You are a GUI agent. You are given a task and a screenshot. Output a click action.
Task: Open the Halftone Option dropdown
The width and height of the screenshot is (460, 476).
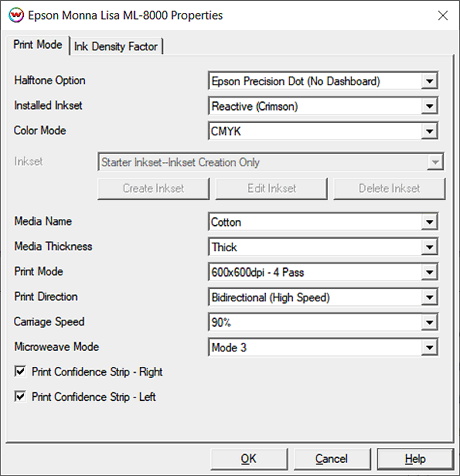(323, 81)
